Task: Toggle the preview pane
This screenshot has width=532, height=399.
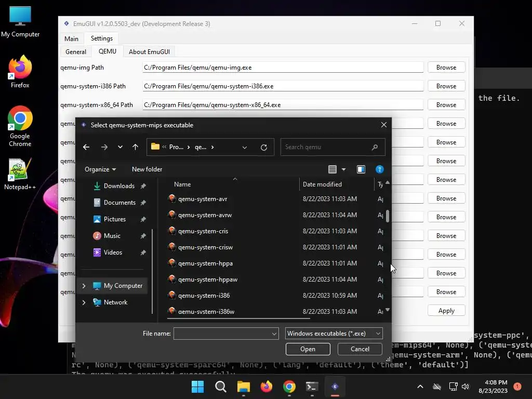Action: pos(361,169)
